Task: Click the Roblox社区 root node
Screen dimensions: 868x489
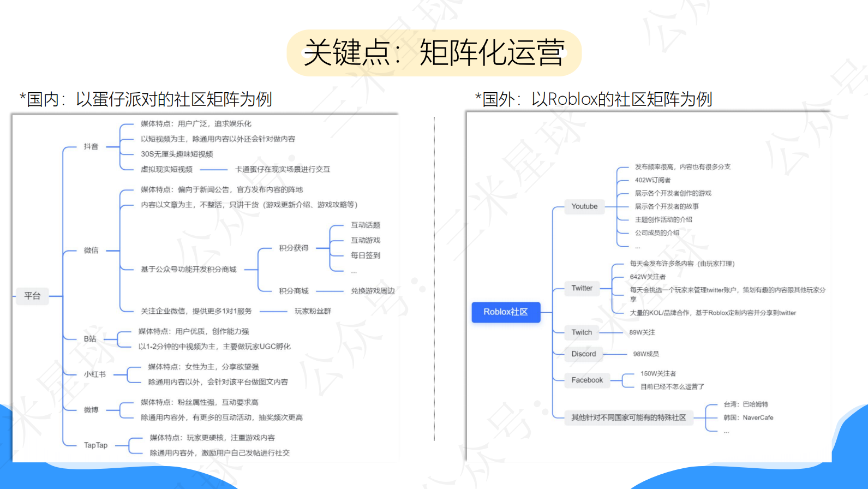Action: point(506,312)
